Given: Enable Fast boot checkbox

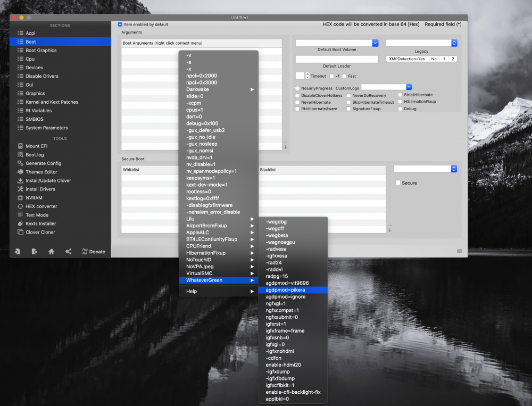Looking at the screenshot, I should (344, 76).
